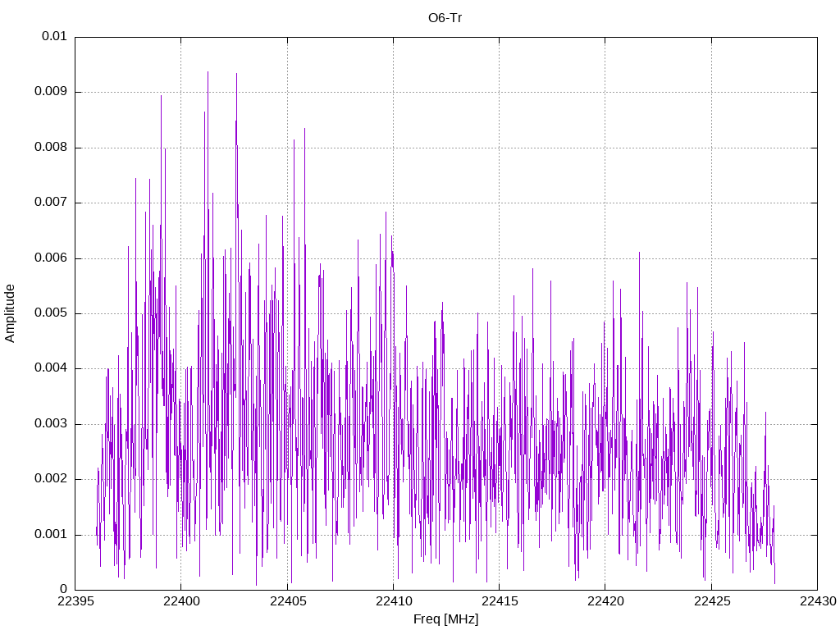Click x-axis tick label 22395
The image size is (840, 630).
75,601
